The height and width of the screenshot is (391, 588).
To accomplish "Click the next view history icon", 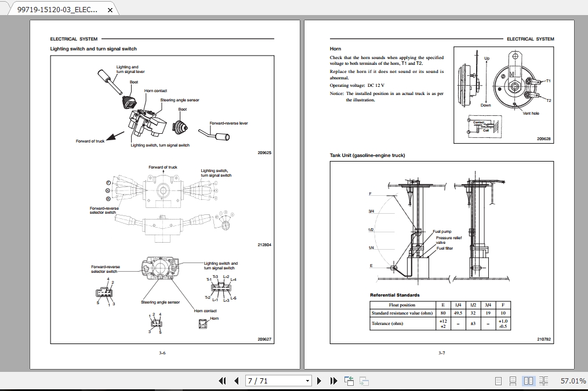I will tap(364, 381).
